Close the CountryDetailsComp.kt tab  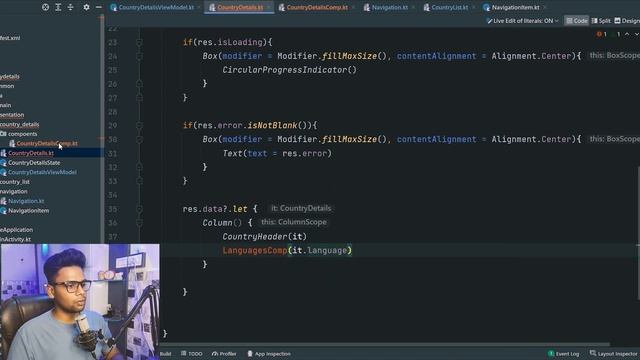tap(353, 7)
